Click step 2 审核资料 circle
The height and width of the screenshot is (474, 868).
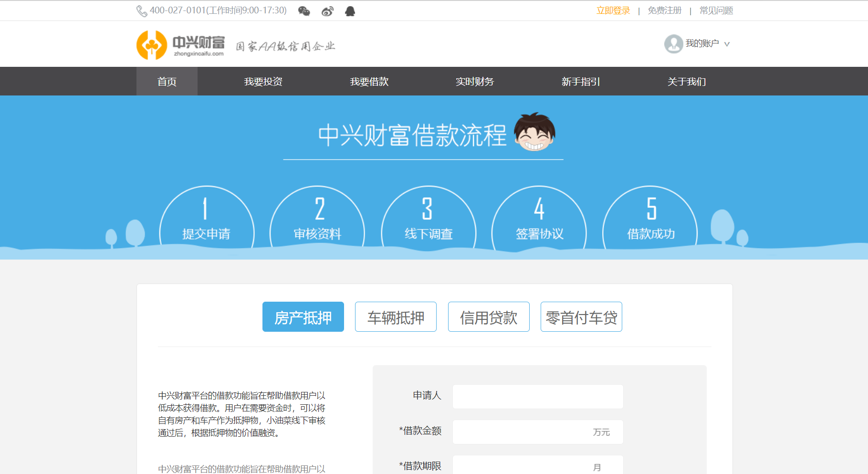317,218
